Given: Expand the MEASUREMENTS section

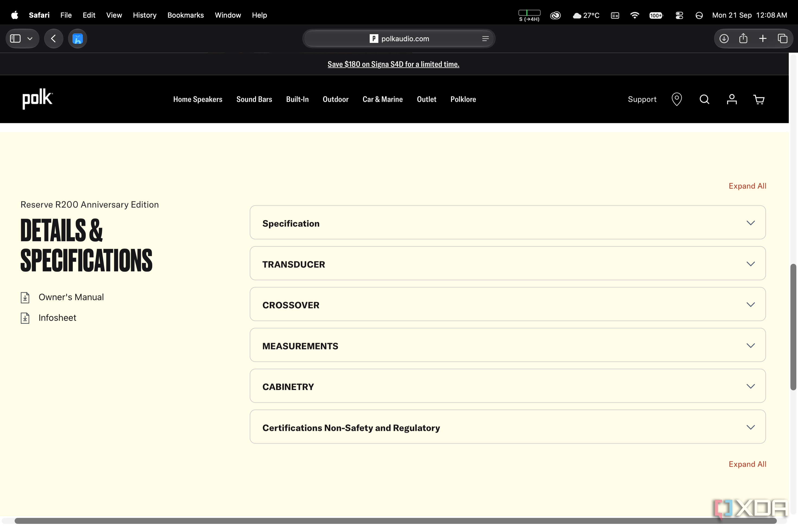Looking at the screenshot, I should [508, 345].
